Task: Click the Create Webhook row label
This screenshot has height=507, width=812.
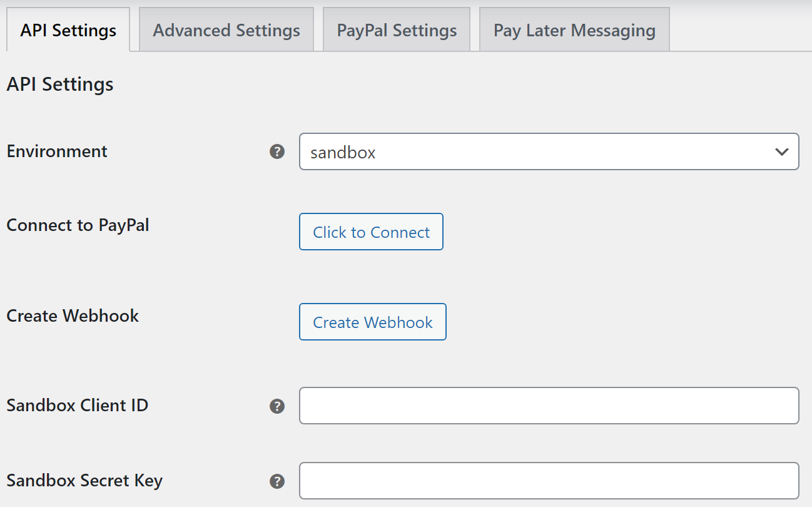Action: point(73,315)
